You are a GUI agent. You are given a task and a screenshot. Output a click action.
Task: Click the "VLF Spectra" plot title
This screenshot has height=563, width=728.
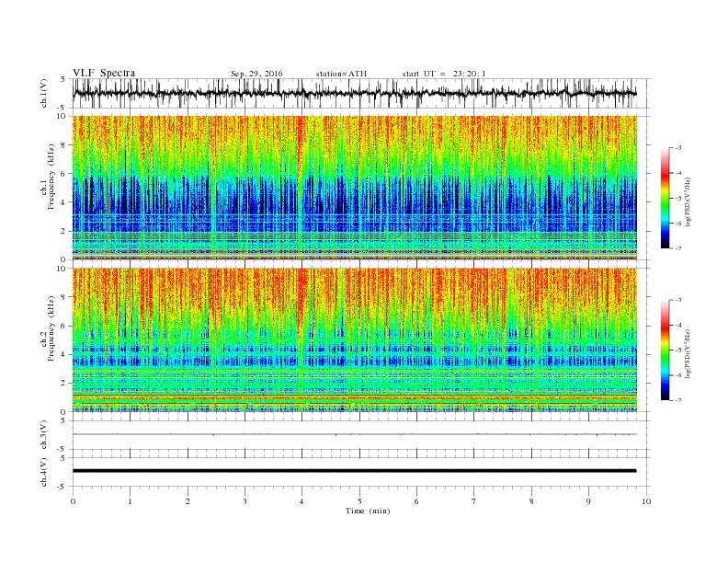tap(104, 73)
